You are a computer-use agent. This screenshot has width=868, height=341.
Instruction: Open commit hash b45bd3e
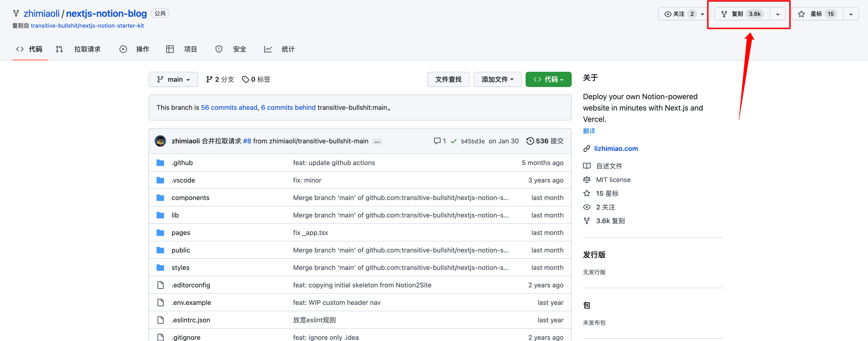coord(473,141)
